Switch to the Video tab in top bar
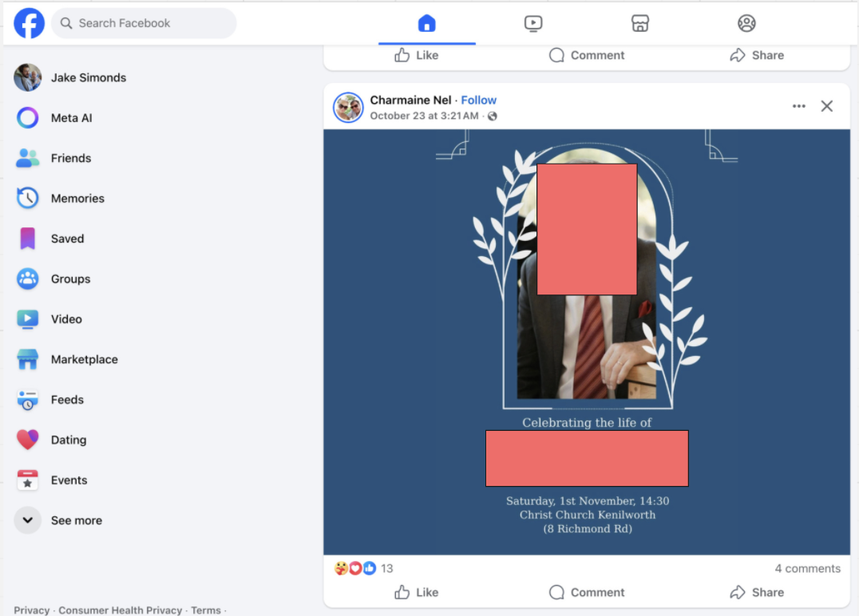Image resolution: width=859 pixels, height=616 pixels. [x=533, y=23]
